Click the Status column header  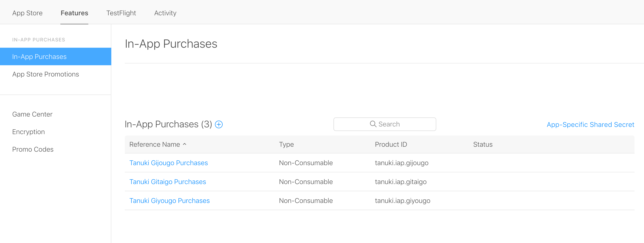483,144
